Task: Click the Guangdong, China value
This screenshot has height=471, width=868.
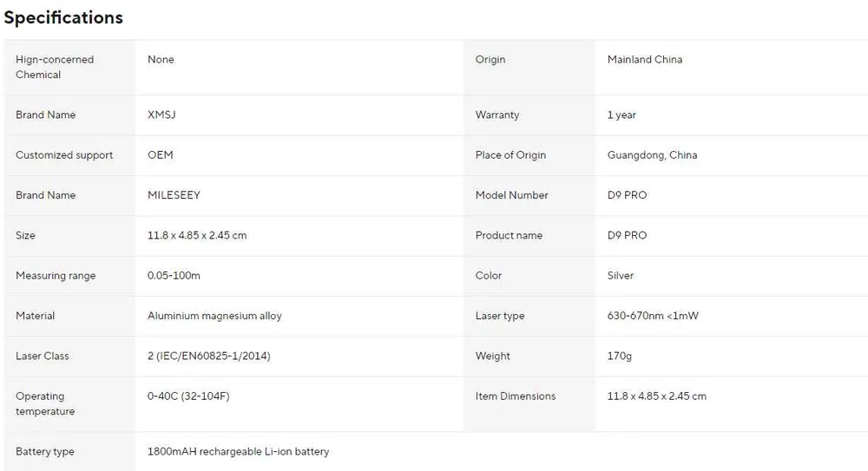Action: click(x=652, y=155)
